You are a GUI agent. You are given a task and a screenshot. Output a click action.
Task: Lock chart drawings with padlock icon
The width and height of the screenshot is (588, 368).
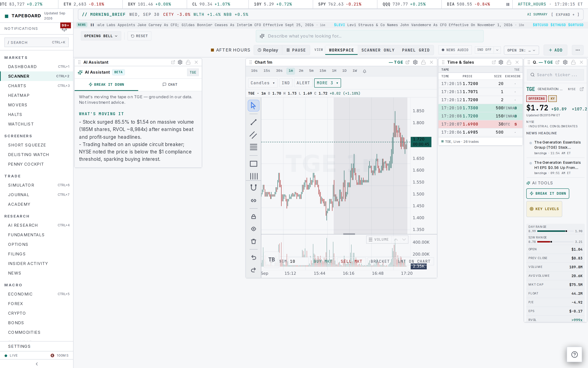pyautogui.click(x=253, y=217)
